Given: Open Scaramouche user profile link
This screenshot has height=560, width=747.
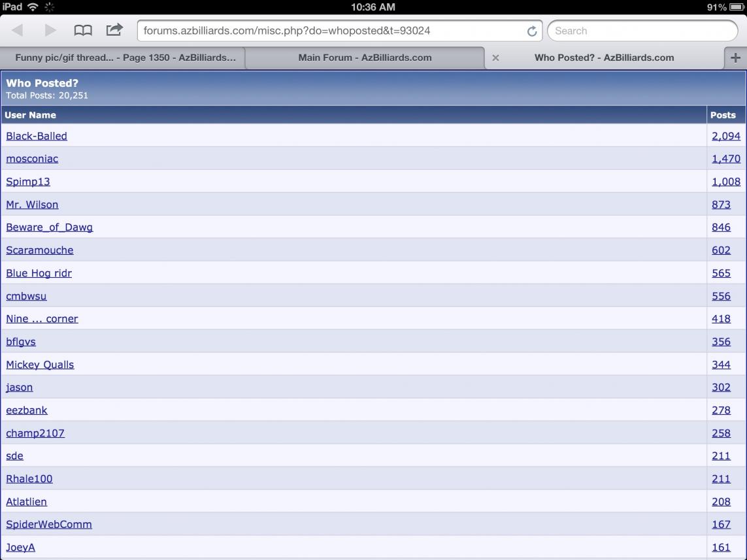Looking at the screenshot, I should pyautogui.click(x=40, y=250).
